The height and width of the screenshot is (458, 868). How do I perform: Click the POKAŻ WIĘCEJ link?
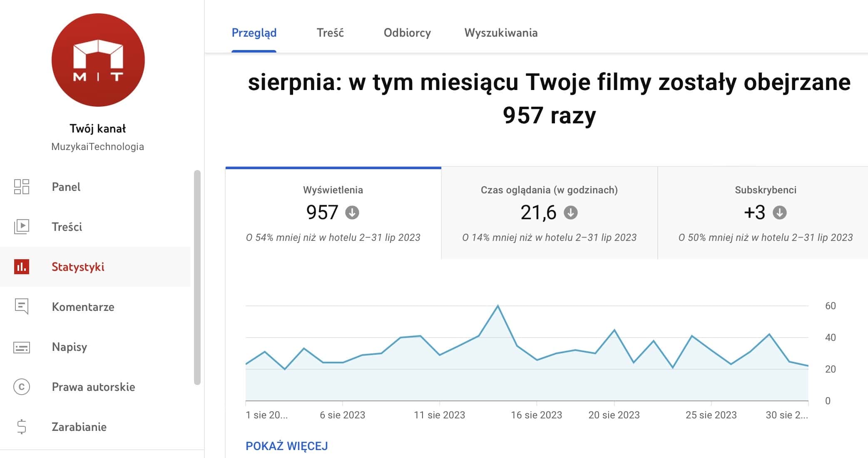287,446
